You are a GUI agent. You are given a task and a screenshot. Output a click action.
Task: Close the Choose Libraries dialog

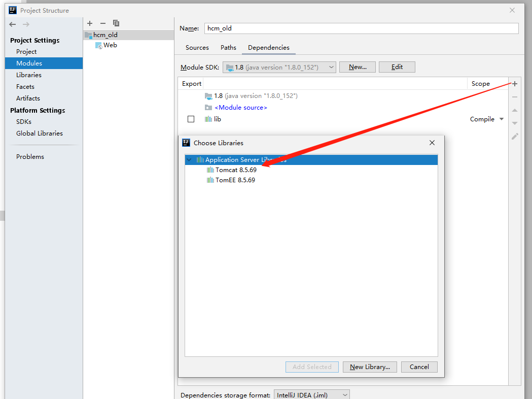point(432,143)
